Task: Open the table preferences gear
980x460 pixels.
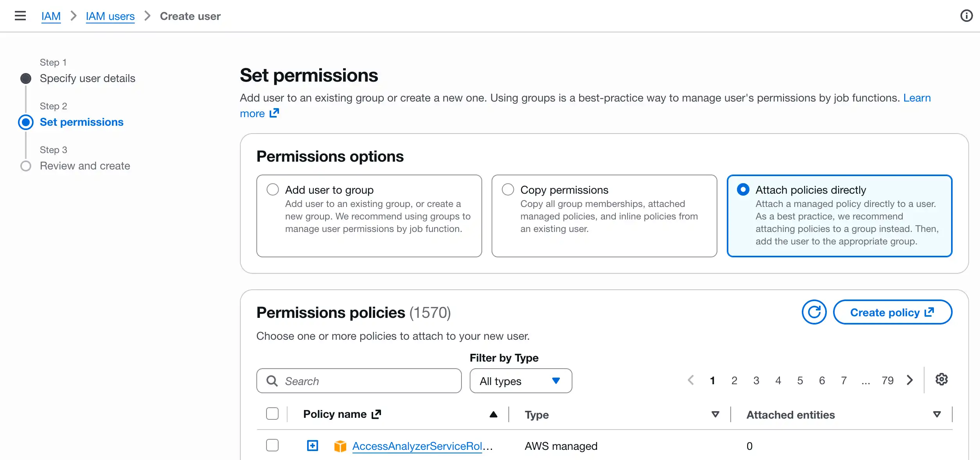Action: pyautogui.click(x=941, y=380)
